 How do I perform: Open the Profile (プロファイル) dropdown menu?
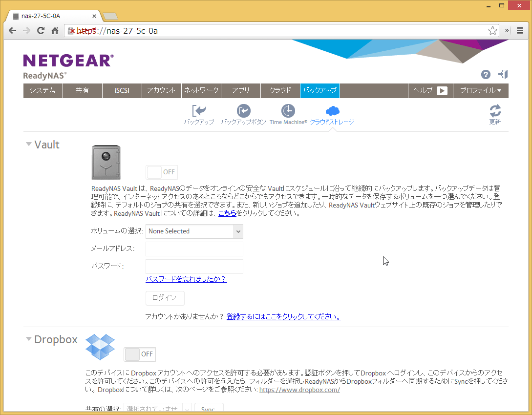click(x=481, y=91)
